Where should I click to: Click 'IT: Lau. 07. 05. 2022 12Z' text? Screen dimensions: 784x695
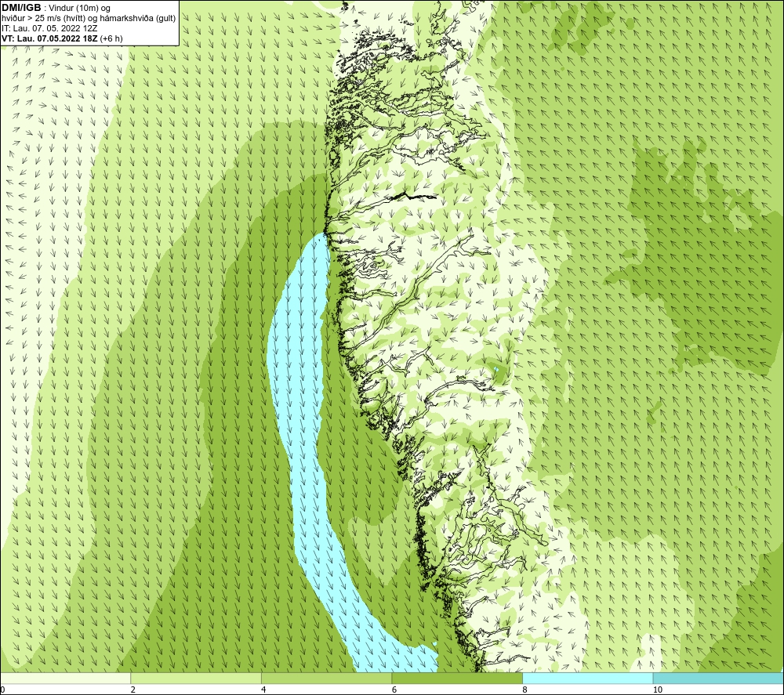coord(49,28)
